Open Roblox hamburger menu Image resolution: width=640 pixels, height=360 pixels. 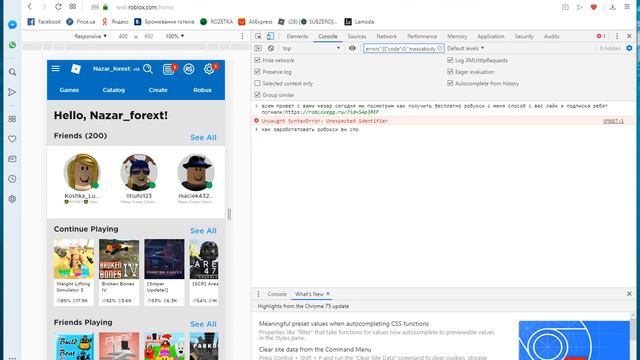point(56,69)
